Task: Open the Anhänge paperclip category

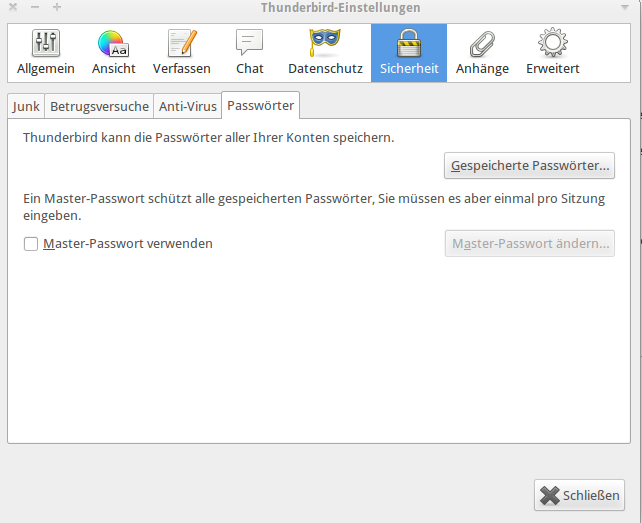Action: click(482, 53)
